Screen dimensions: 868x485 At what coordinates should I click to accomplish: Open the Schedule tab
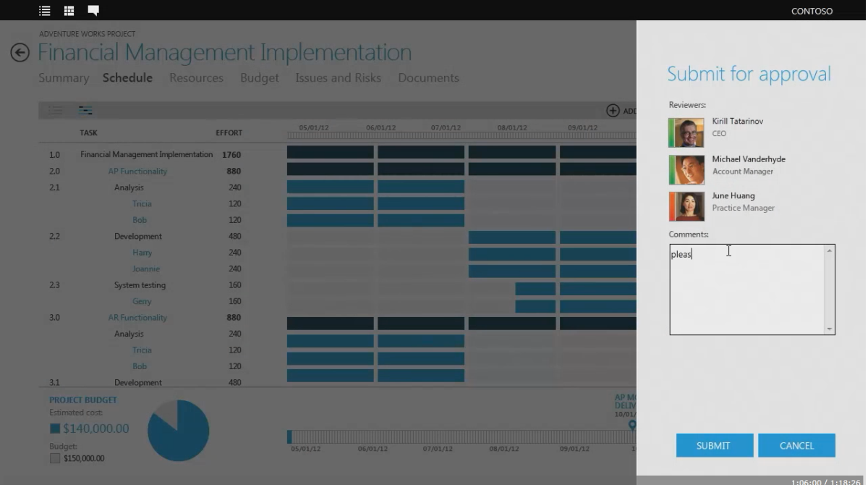coord(127,78)
